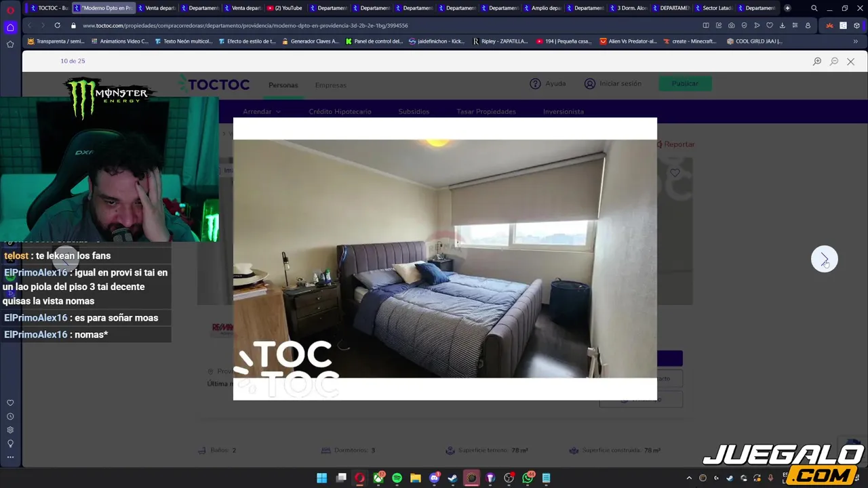This screenshot has height=488, width=868.
Task: Switch to the Sector Latad tab
Action: (713, 8)
